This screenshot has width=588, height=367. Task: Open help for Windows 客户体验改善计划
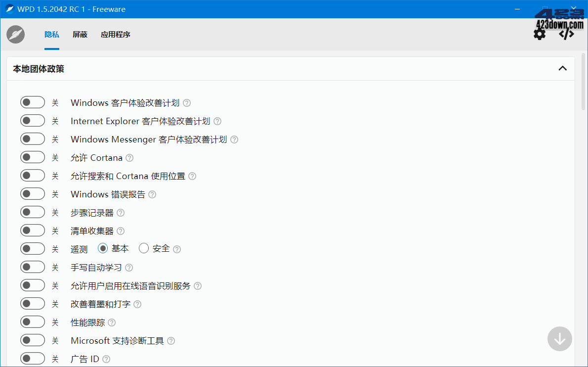(x=186, y=103)
